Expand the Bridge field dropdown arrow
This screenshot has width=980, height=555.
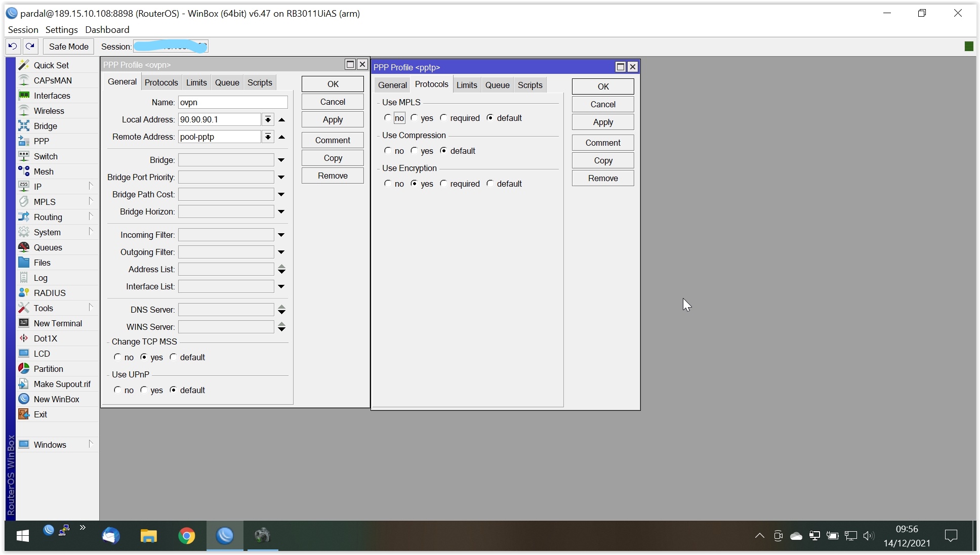tap(281, 160)
